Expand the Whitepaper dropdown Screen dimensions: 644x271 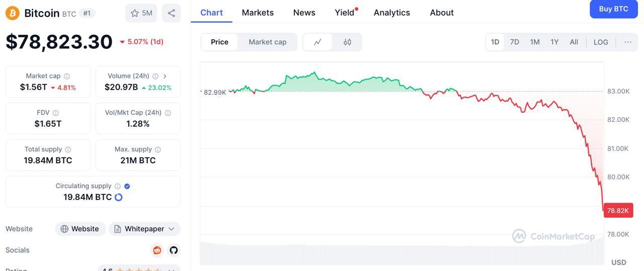click(144, 229)
